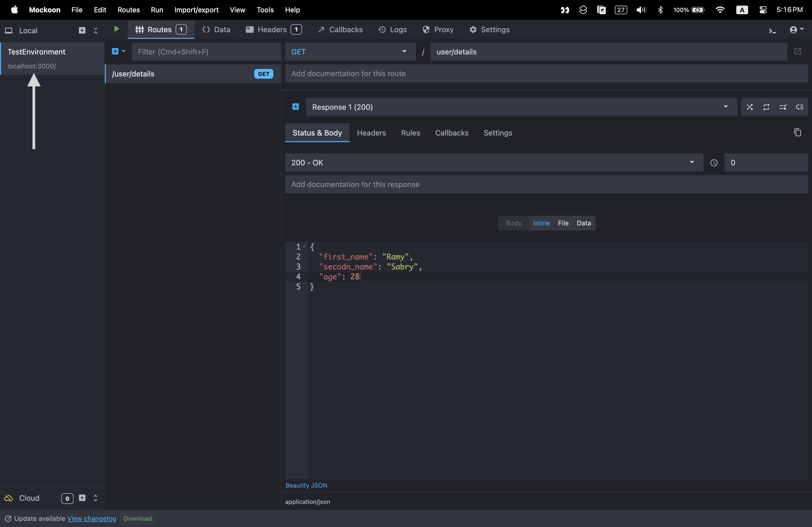Add a new response with plus icon
The image size is (812, 527).
[295, 107]
